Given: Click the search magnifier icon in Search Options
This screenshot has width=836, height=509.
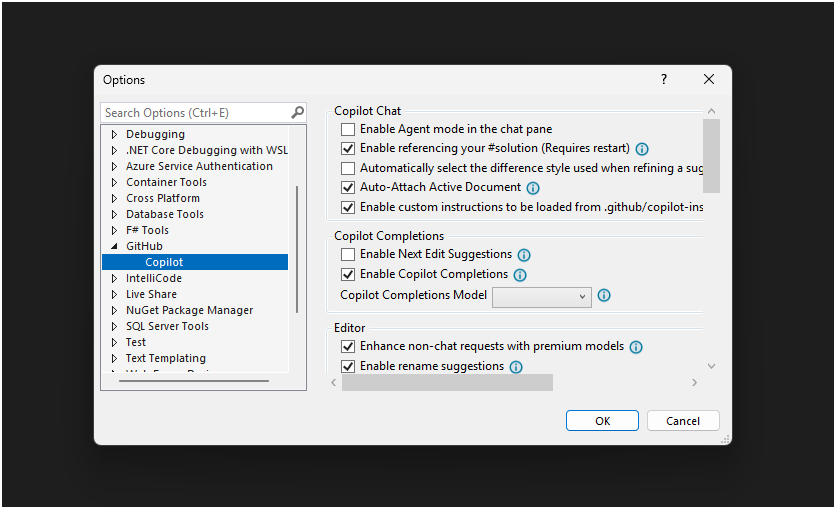Looking at the screenshot, I should pyautogui.click(x=297, y=113).
